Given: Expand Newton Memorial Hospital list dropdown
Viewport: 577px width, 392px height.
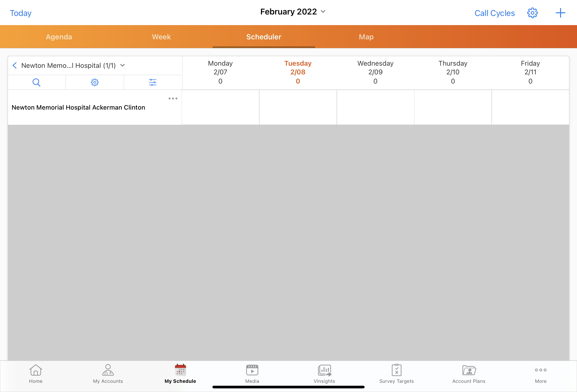Looking at the screenshot, I should click(x=123, y=65).
